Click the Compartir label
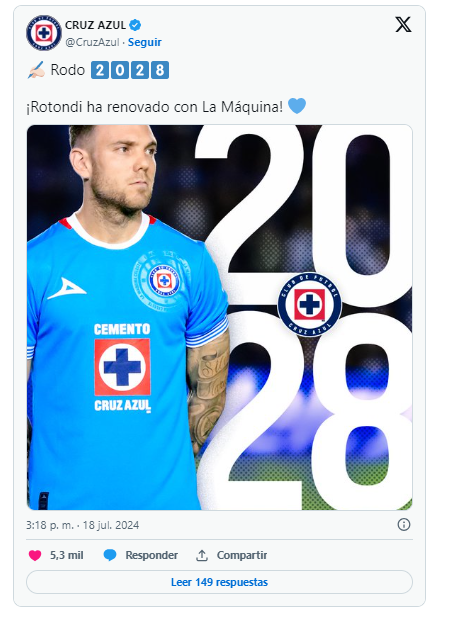This screenshot has height=621, width=460. (242, 555)
